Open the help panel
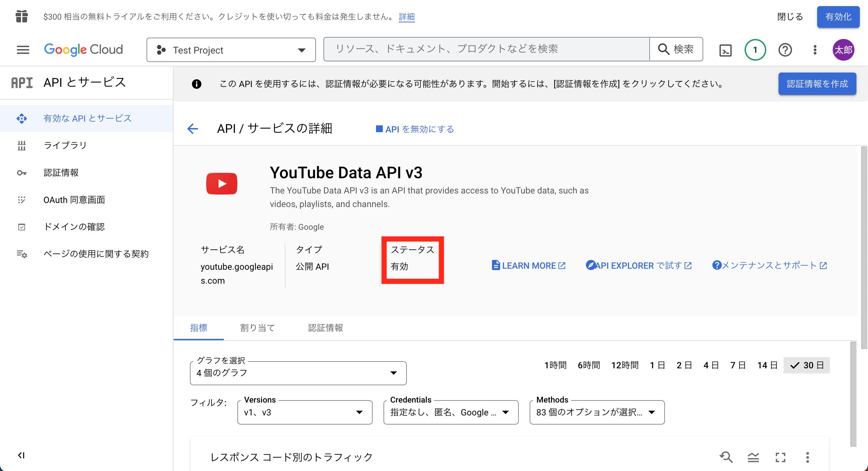 785,50
